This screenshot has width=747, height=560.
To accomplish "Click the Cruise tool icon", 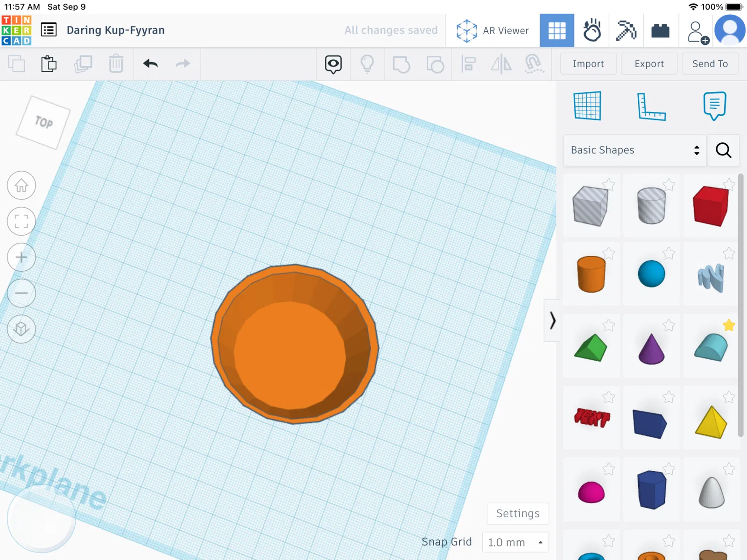I will pos(535,64).
